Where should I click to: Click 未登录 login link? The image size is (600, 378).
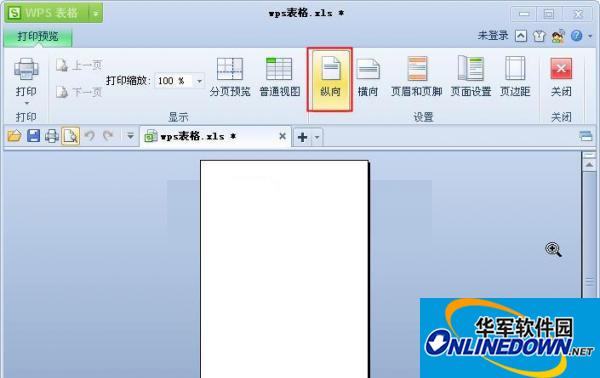(493, 36)
